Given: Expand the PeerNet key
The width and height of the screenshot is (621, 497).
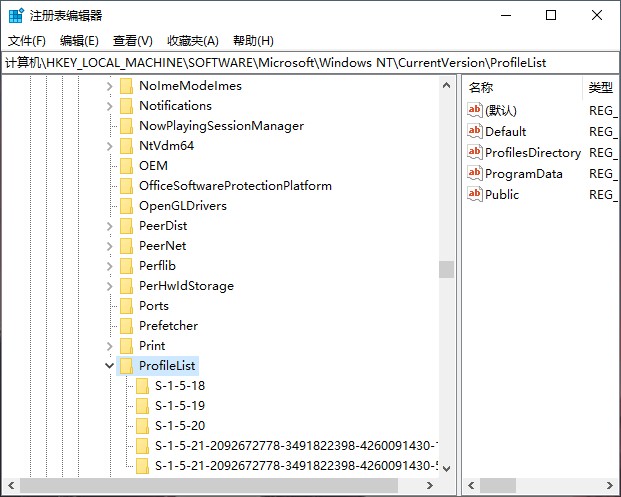Looking at the screenshot, I should 110,246.
